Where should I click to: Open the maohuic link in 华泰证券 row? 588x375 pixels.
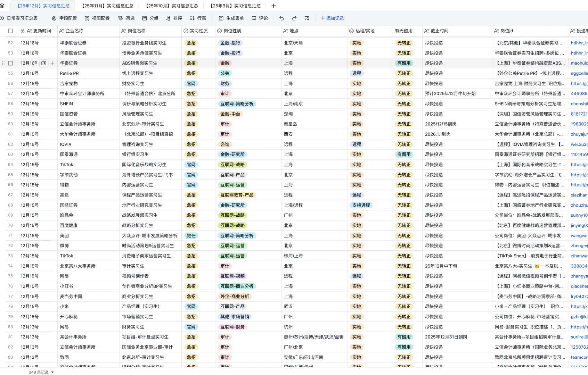coord(579,63)
